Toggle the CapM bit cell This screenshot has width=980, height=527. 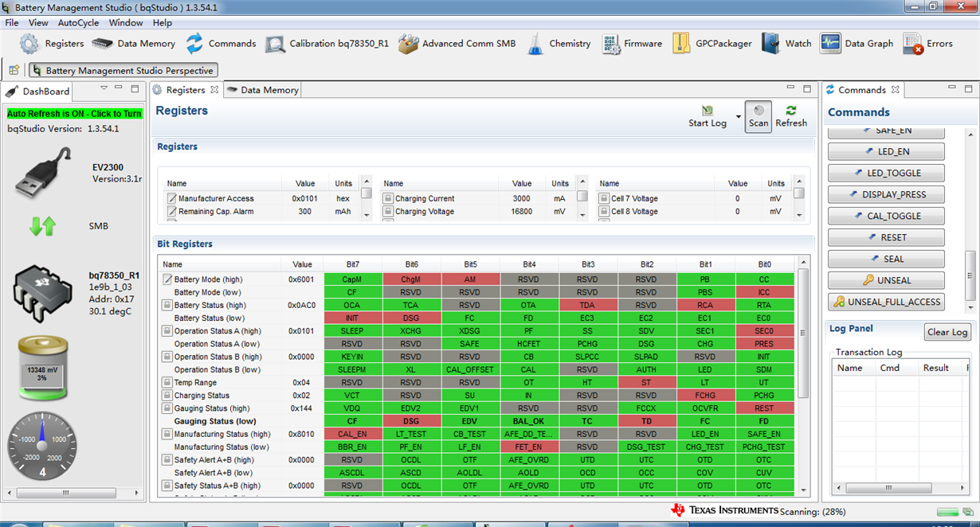352,279
